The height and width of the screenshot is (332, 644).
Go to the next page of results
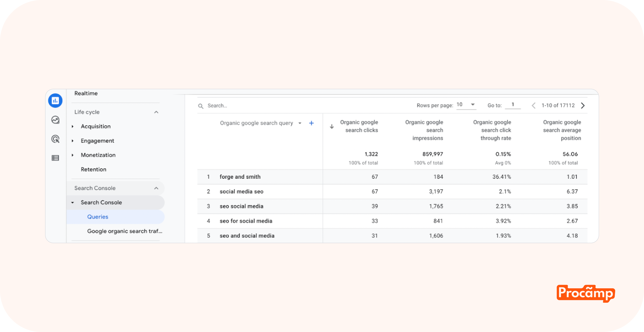583,106
